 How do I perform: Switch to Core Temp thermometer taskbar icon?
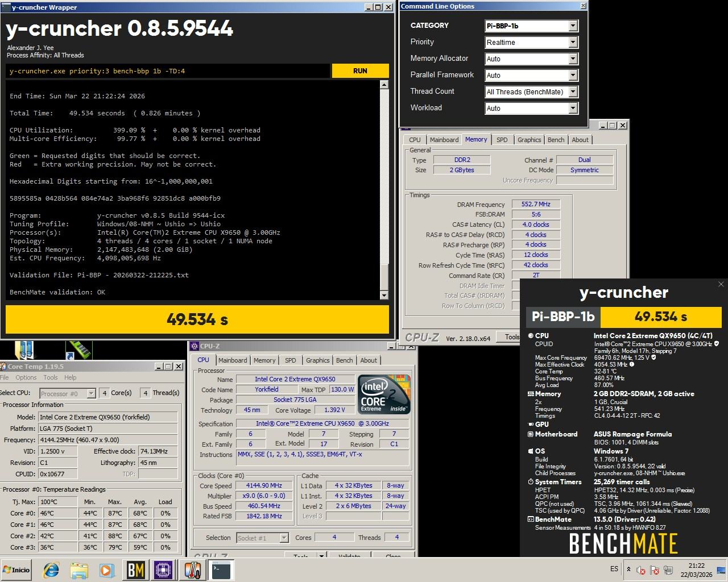(192, 569)
